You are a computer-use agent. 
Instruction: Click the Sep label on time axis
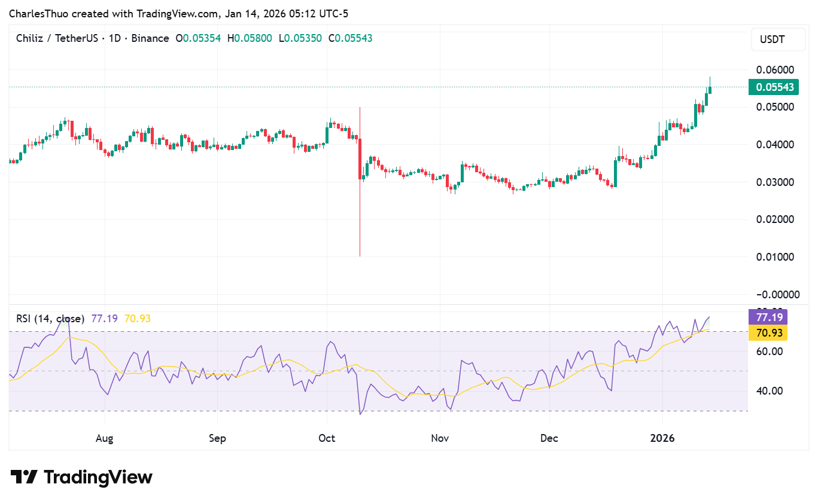[217, 438]
